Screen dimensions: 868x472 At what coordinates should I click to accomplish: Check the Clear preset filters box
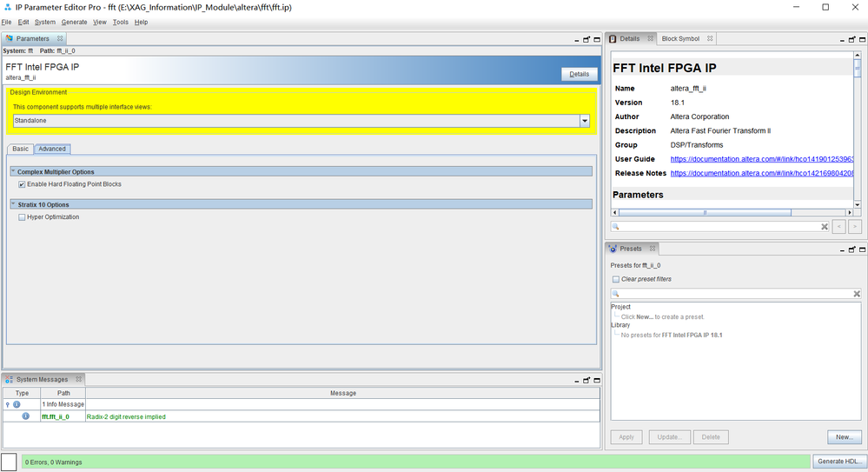pos(615,279)
